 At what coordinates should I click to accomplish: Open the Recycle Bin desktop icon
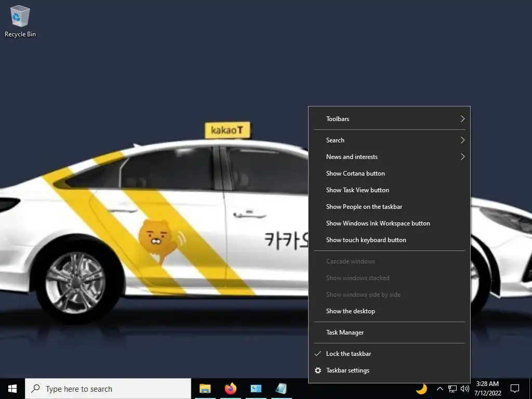point(20,21)
